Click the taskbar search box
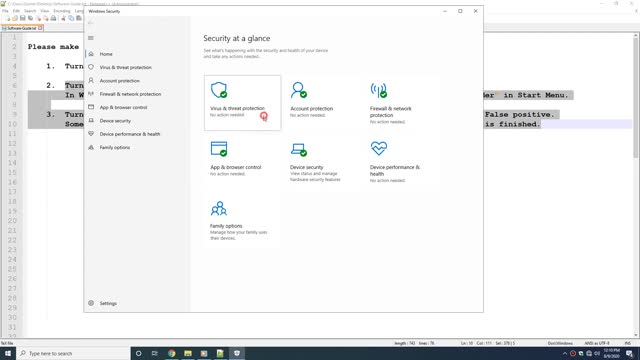 click(73, 353)
